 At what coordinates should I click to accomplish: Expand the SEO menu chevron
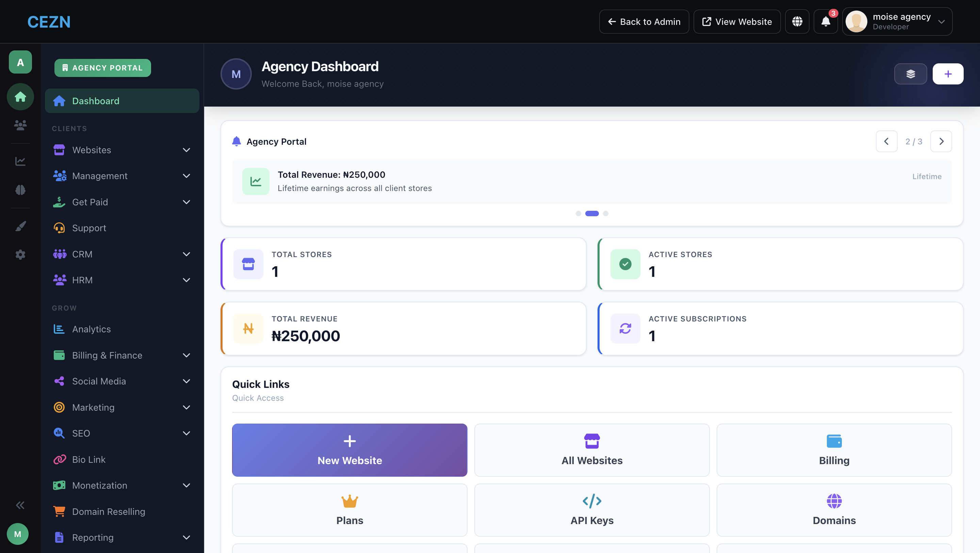pos(186,433)
